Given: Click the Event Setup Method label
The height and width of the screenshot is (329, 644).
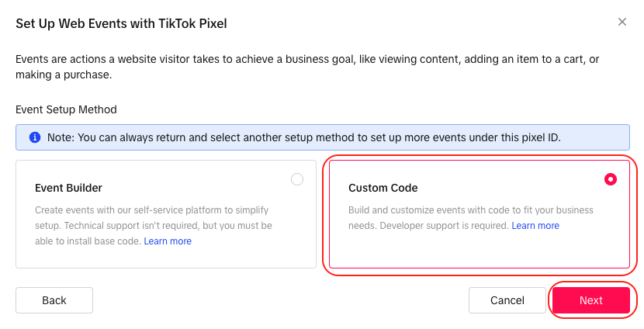Looking at the screenshot, I should click(x=66, y=109).
